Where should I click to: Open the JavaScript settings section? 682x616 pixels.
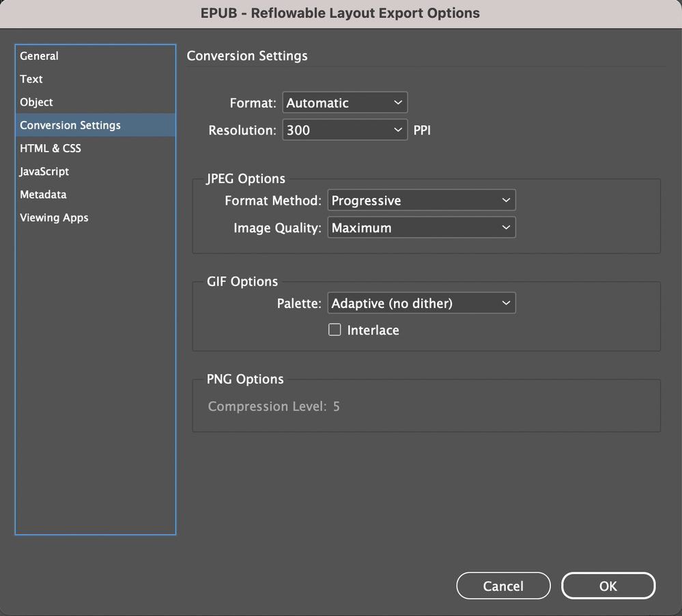tap(44, 171)
